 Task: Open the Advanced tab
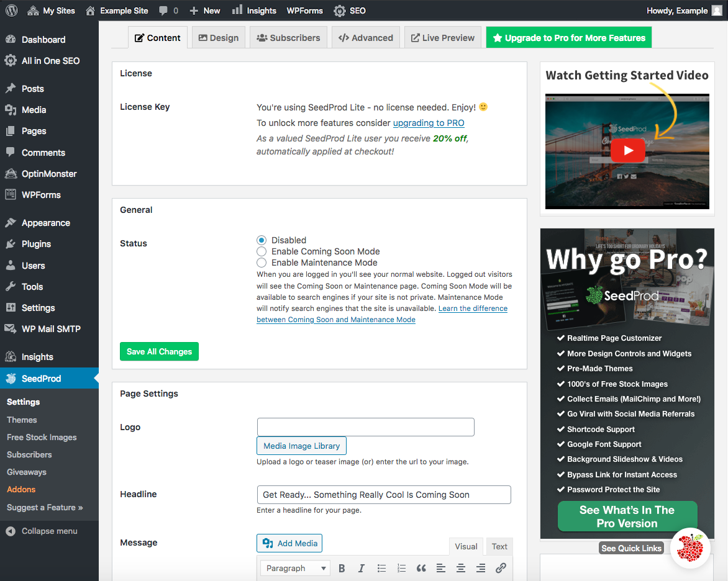point(366,38)
